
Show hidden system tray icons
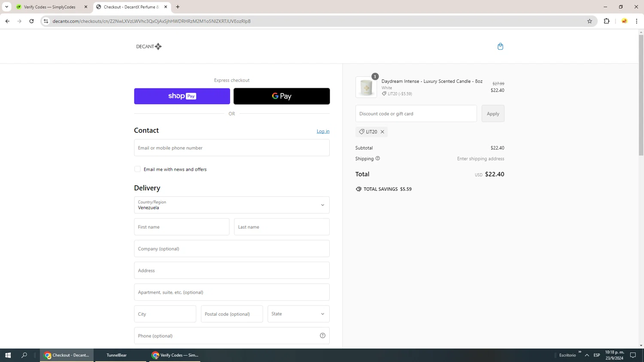[587, 355]
